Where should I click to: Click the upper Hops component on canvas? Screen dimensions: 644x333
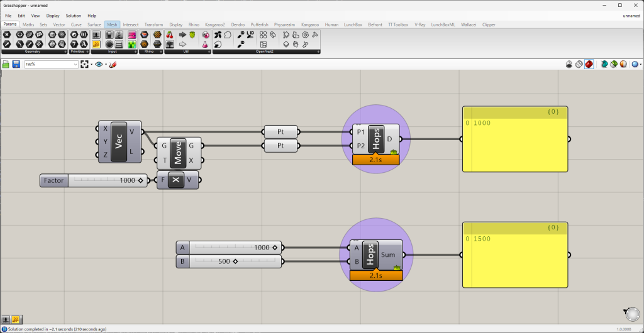376,139
